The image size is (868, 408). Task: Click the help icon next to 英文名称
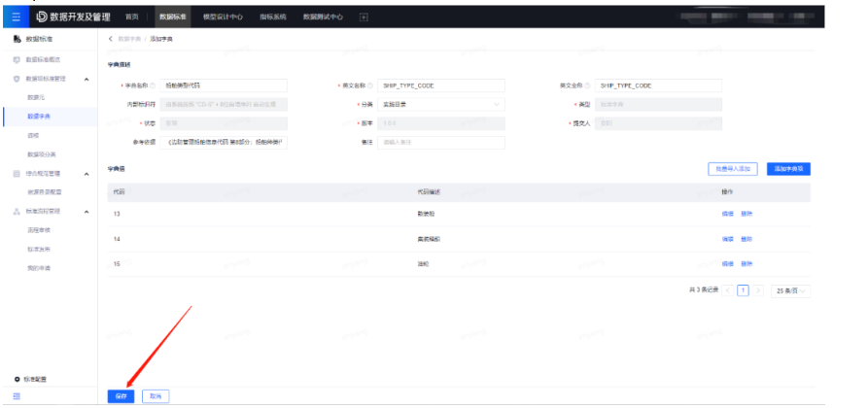coord(369,85)
